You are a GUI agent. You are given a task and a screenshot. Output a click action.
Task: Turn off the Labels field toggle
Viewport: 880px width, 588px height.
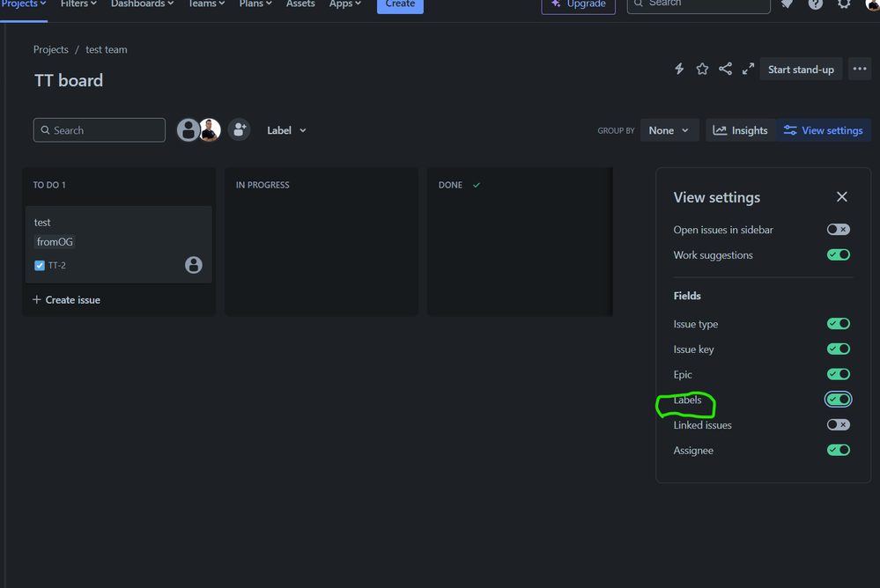pos(839,400)
